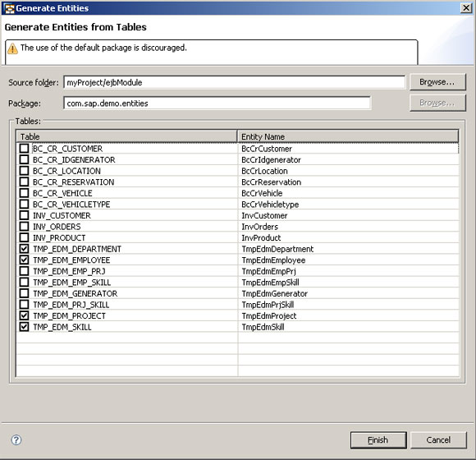The image size is (476, 460).
Task: Click into the Package input field
Action: coord(217,103)
